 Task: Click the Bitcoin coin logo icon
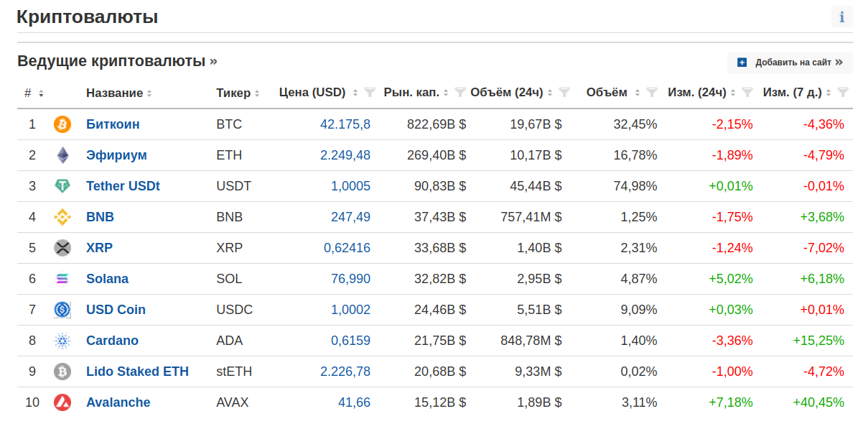coord(62,124)
